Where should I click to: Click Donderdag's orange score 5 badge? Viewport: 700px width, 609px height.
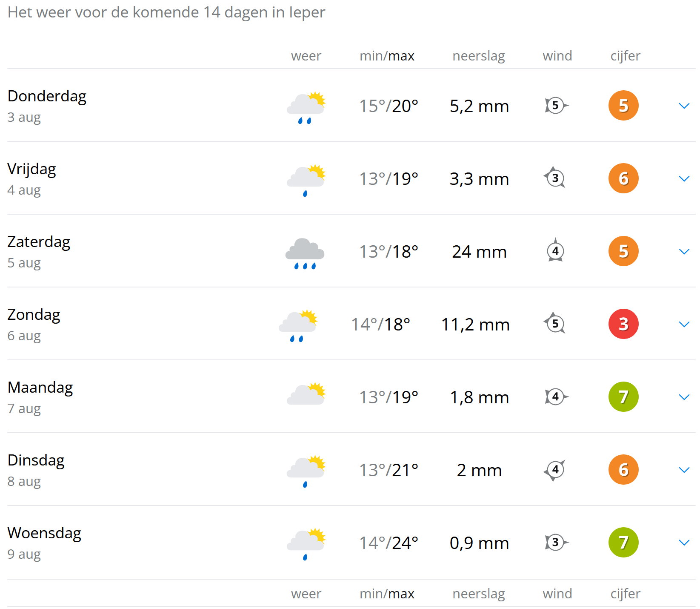(623, 106)
